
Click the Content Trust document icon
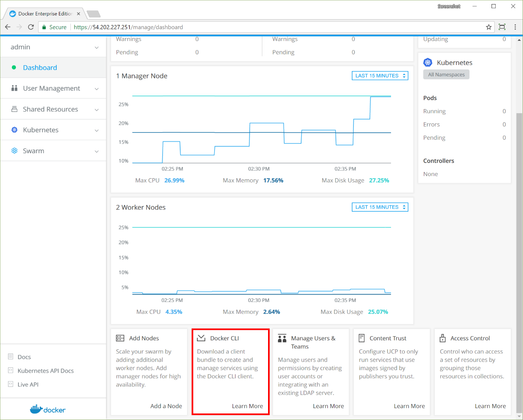click(362, 338)
